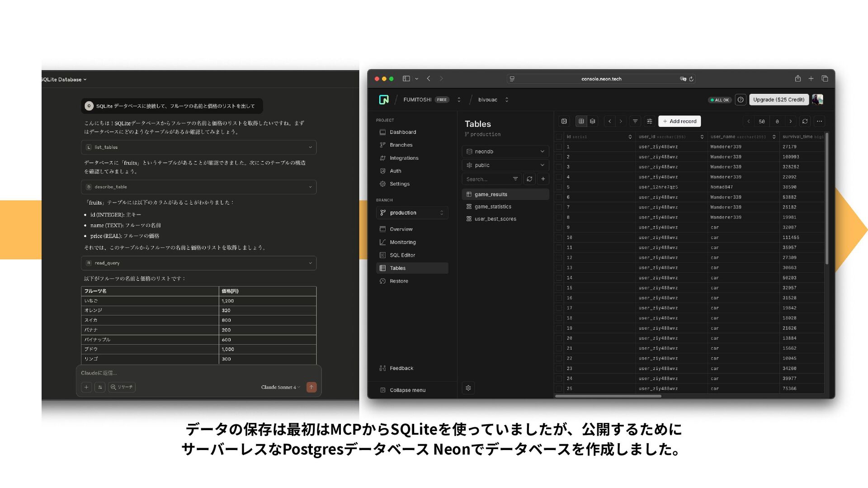Reload the console.neon.tech page
The image size is (868, 488).
pyautogui.click(x=691, y=79)
